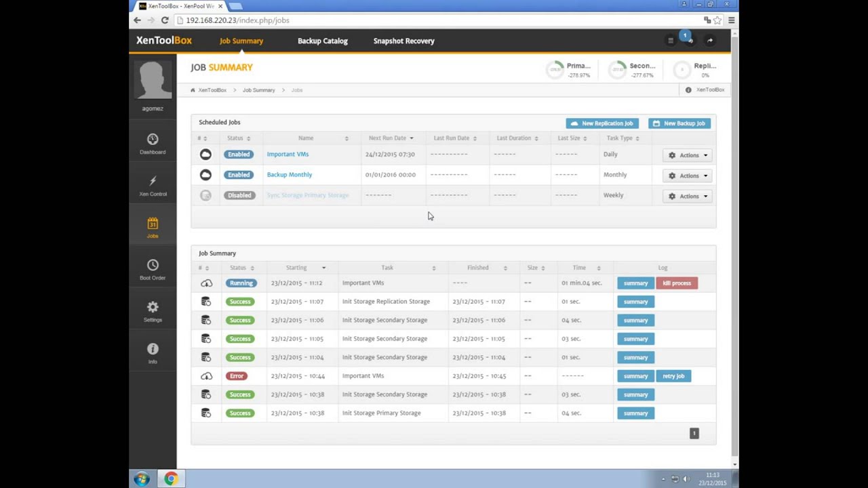The image size is (868, 488).
Task: Select the Jobs calendar icon in sidebar
Action: coord(153,223)
